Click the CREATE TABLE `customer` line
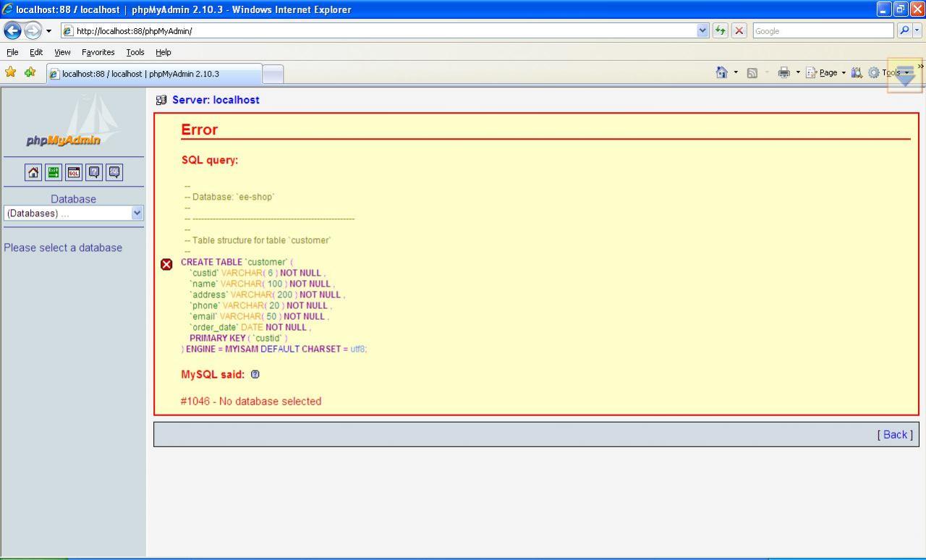The height and width of the screenshot is (560, 926). click(237, 262)
